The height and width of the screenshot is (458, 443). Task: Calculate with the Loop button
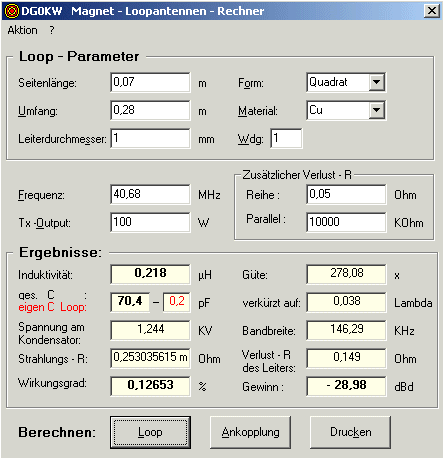coord(150,432)
